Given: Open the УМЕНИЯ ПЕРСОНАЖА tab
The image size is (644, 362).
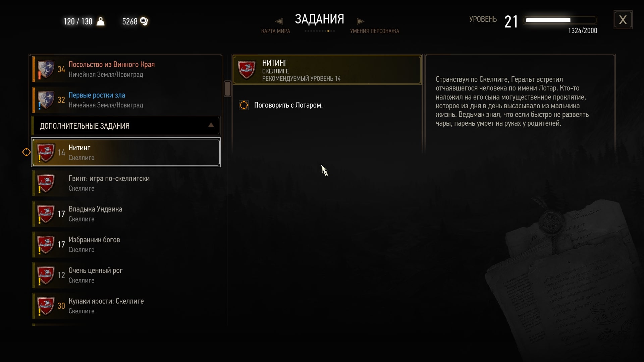Looking at the screenshot, I should click(375, 31).
